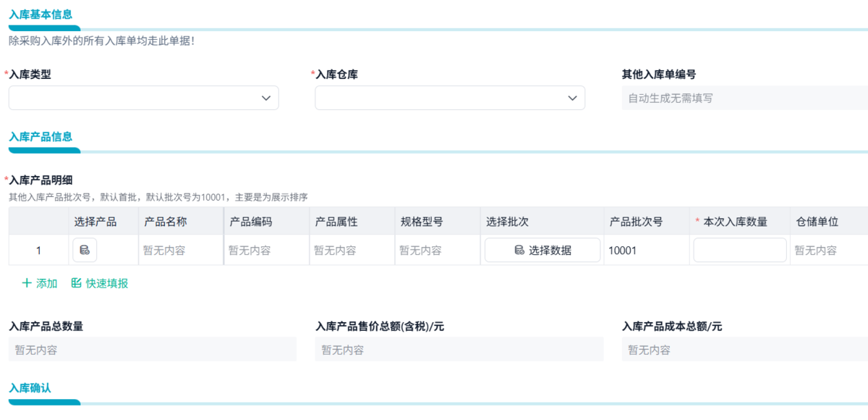Click the 其他入库单编号 auto-generated field
Viewport: 868px width, 420px height.
tap(744, 98)
